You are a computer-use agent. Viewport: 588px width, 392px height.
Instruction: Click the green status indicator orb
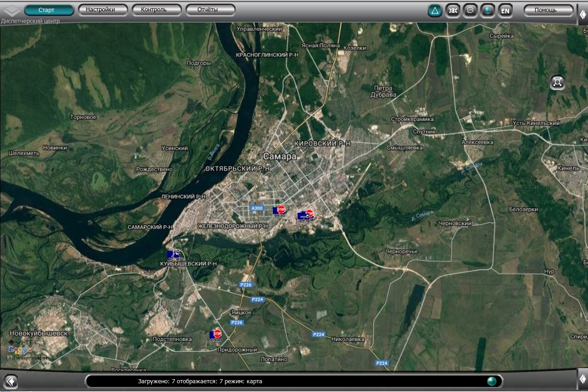click(x=492, y=381)
